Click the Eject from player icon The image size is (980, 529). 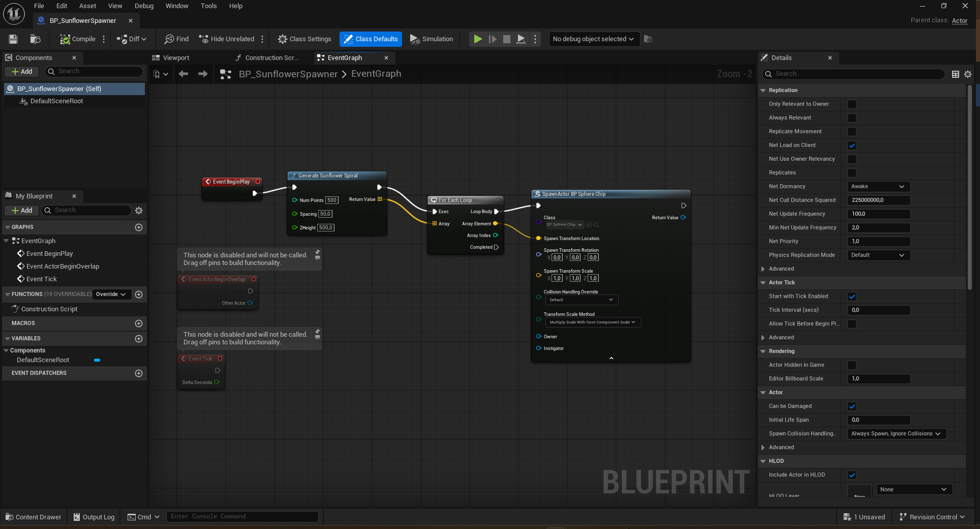click(x=521, y=39)
